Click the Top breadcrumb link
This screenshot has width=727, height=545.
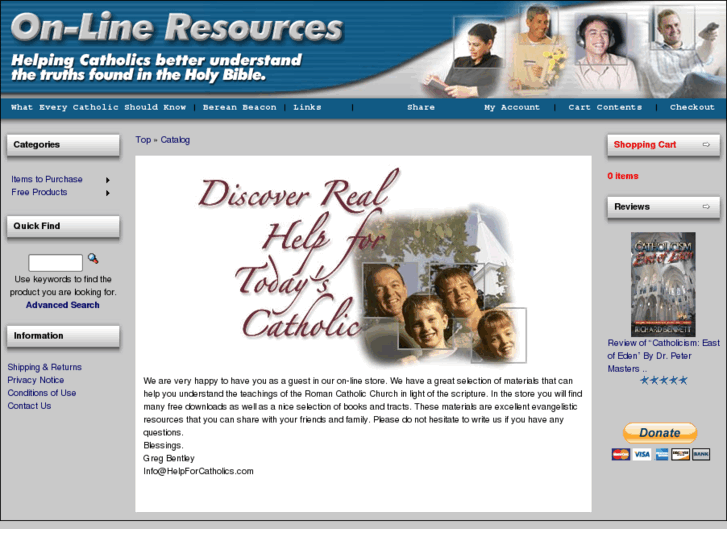click(143, 140)
